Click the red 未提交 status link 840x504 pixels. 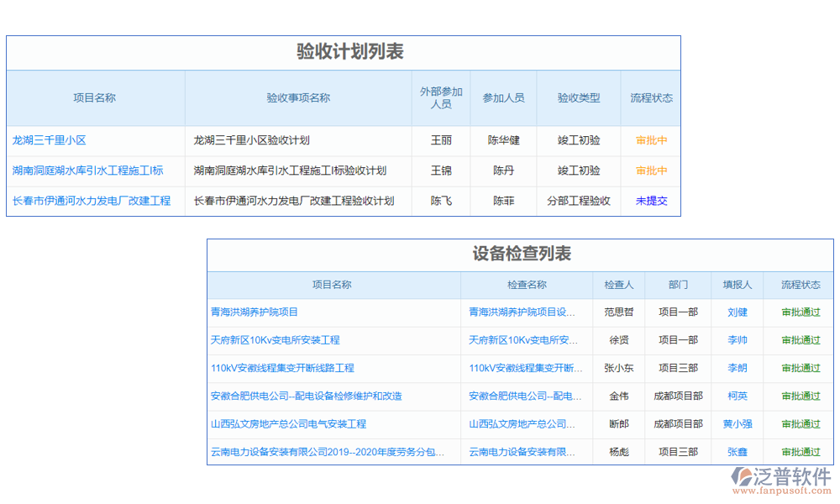coord(650,201)
